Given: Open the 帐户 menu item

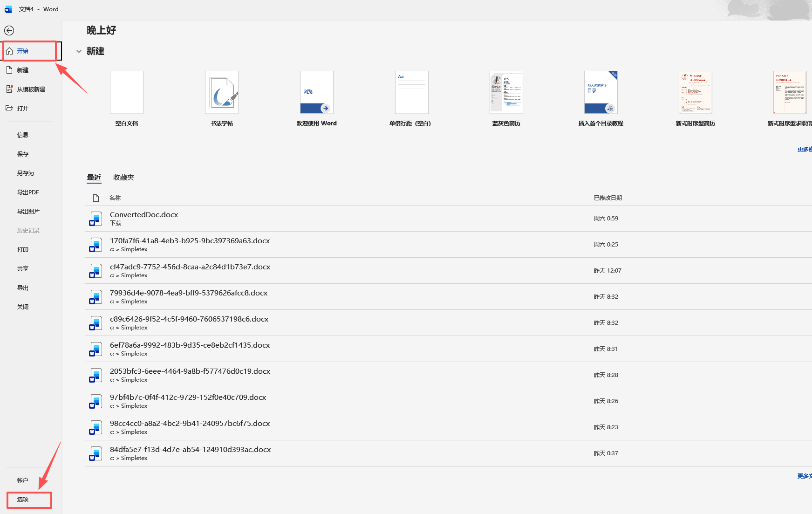Looking at the screenshot, I should click(23, 480).
